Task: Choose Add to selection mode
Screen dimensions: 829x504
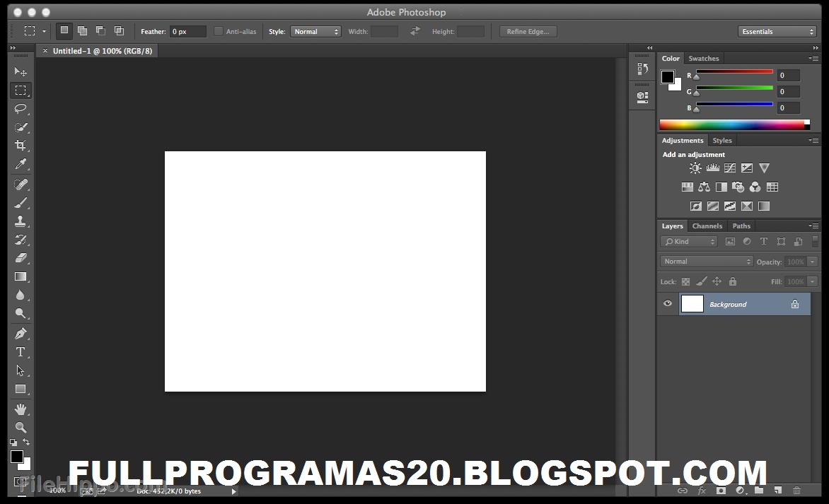Action: click(x=83, y=30)
